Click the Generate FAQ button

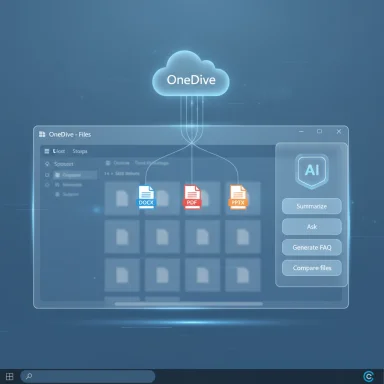312,248
